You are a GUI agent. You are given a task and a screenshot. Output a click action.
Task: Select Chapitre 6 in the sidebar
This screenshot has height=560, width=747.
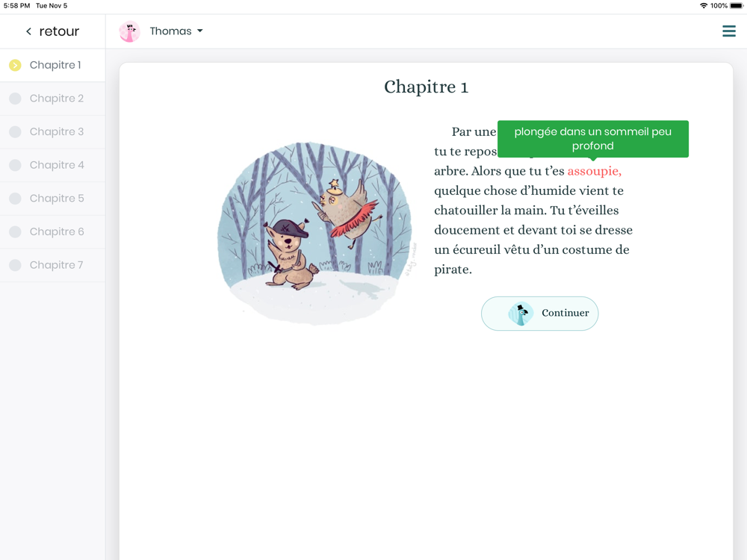click(52, 232)
